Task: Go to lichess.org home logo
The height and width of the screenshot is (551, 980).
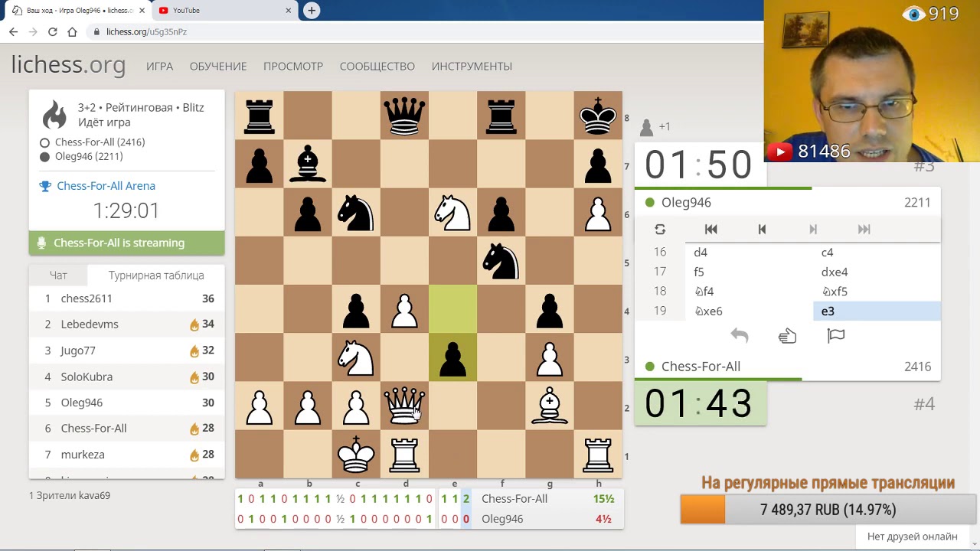Action: [x=68, y=65]
